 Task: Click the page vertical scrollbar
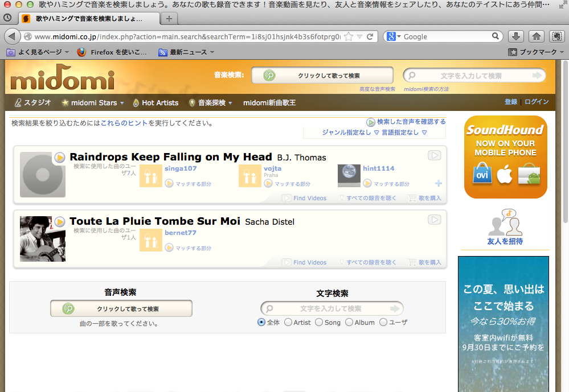click(565, 142)
